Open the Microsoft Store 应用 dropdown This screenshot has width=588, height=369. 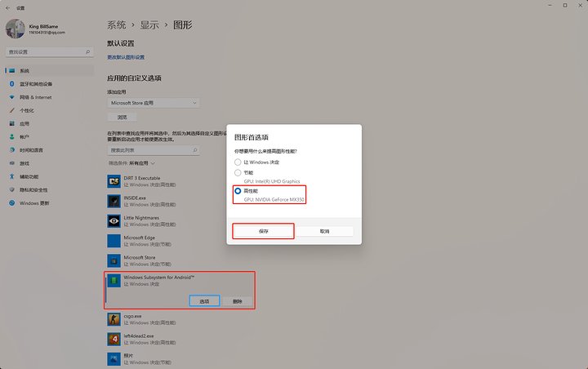(154, 103)
